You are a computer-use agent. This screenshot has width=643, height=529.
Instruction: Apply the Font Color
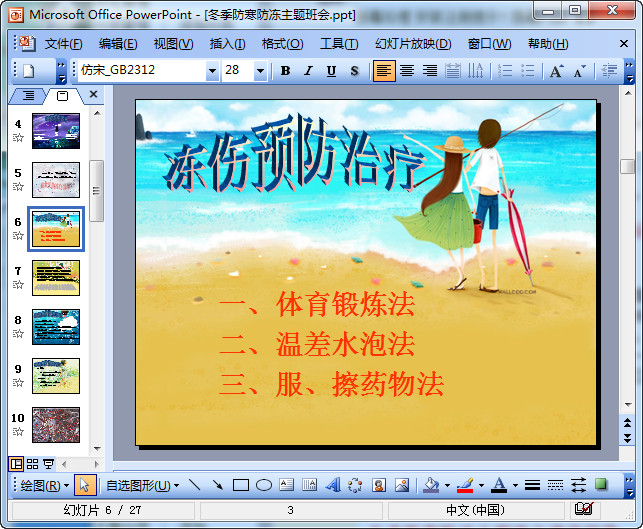(x=499, y=485)
